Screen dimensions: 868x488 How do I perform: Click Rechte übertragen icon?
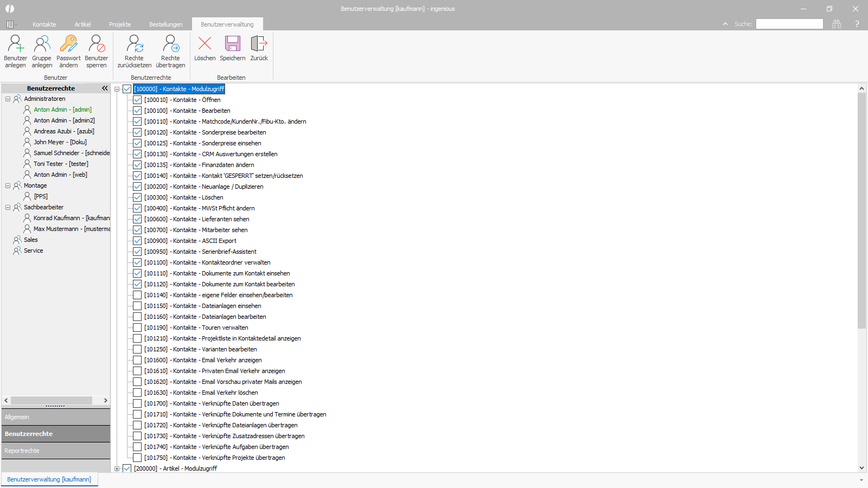click(x=170, y=44)
